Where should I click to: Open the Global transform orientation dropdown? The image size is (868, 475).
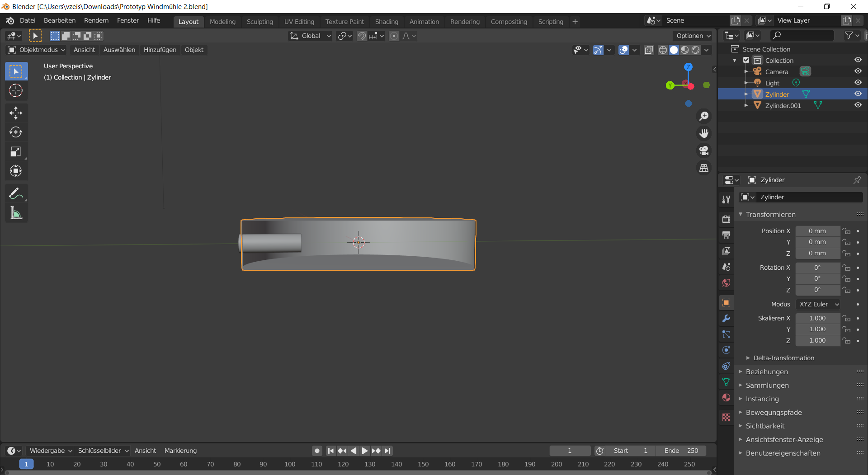pos(310,36)
